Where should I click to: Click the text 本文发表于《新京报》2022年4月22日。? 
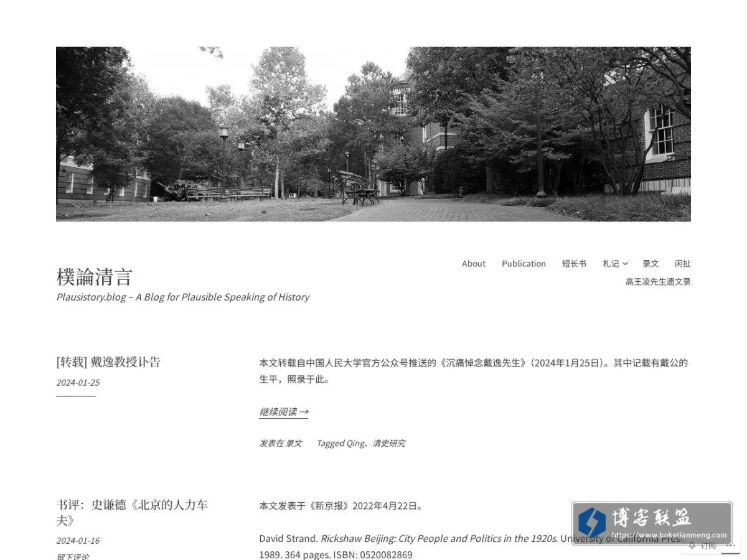(x=342, y=506)
